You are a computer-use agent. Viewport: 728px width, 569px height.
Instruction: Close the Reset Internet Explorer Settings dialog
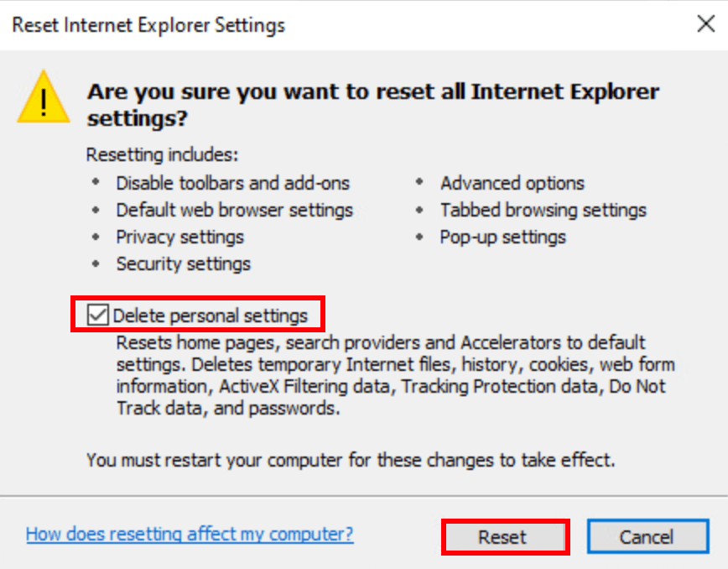[706, 24]
